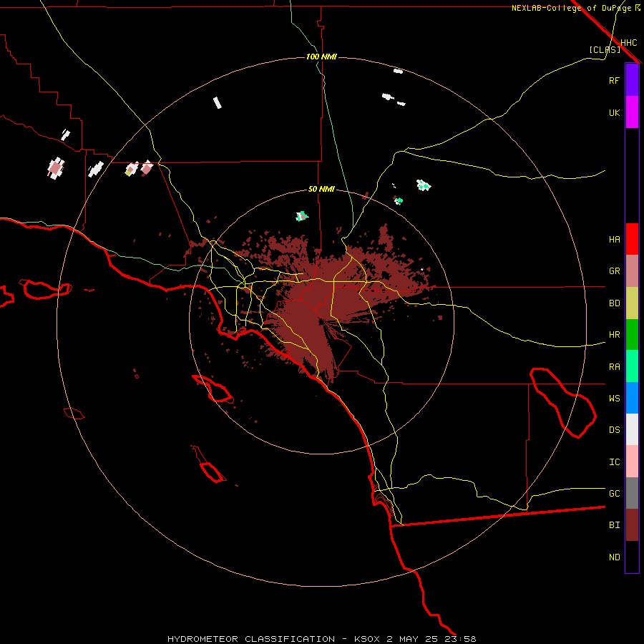The image size is (644, 644).
Task: Click the HHC product code label
Action: (629, 43)
